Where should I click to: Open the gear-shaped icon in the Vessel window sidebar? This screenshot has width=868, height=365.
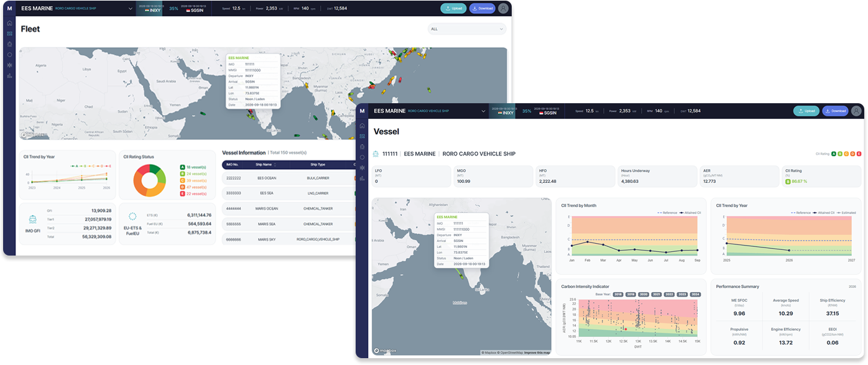(362, 168)
